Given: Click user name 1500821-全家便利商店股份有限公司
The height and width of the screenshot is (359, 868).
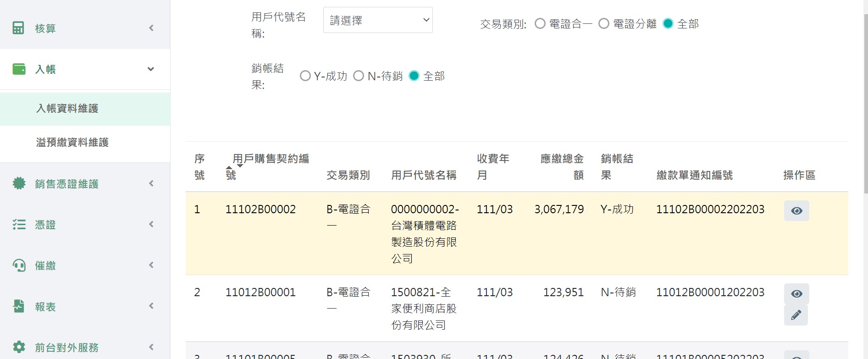Looking at the screenshot, I should click(424, 309).
